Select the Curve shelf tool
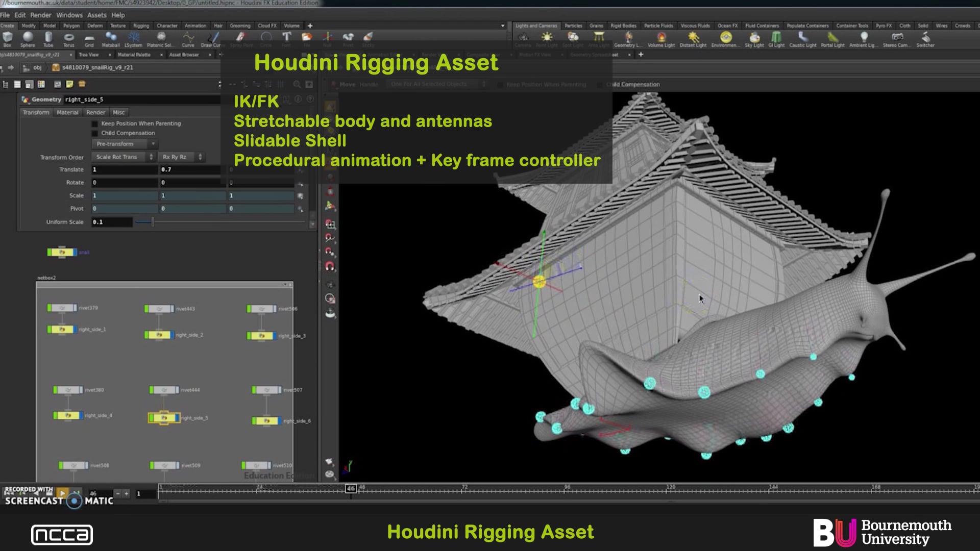The width and height of the screenshot is (980, 551). coord(188,39)
